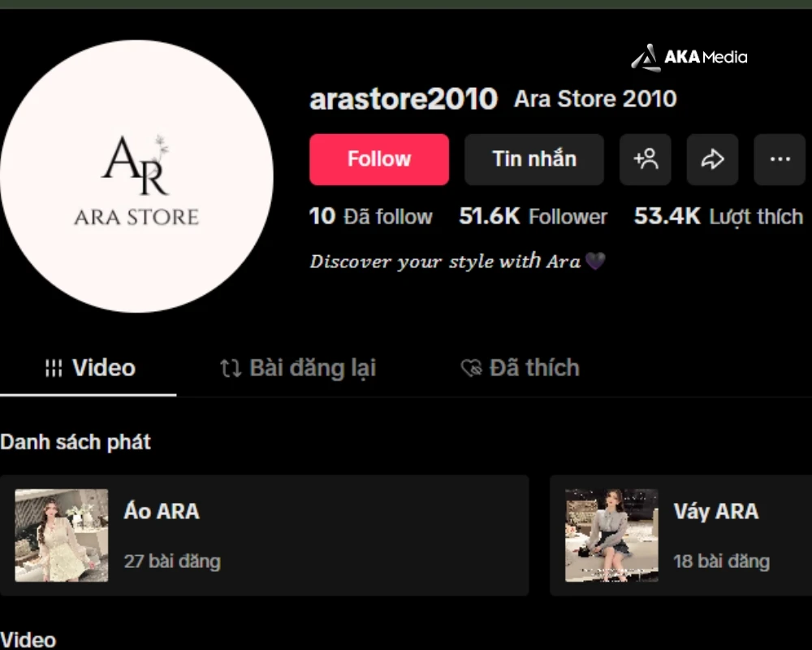Click the repost arrows icon
Image resolution: width=812 pixels, height=650 pixels.
(231, 369)
